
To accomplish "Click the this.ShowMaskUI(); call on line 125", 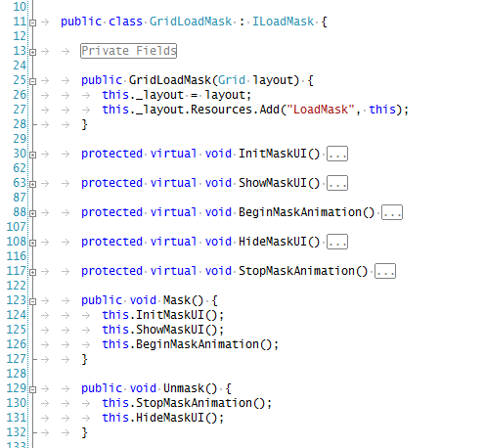I will (163, 330).
